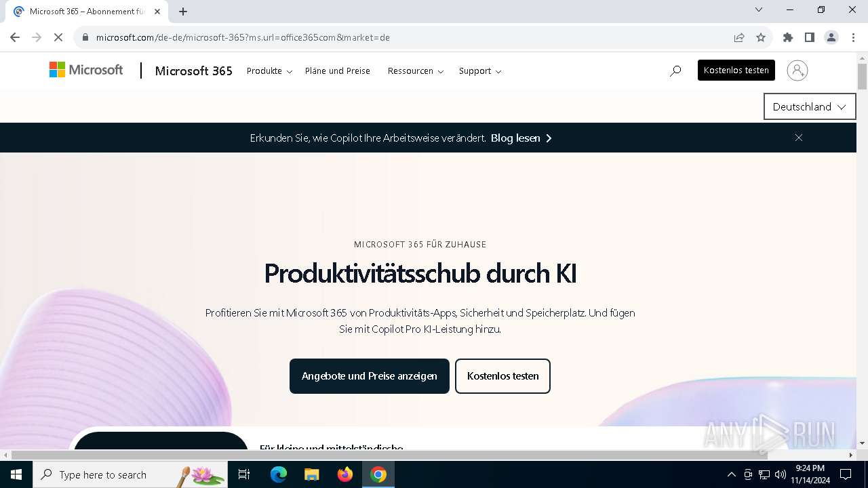This screenshot has height=488, width=868.
Task: Click the Produktivitätsschub durch KI heading
Action: [x=420, y=273]
